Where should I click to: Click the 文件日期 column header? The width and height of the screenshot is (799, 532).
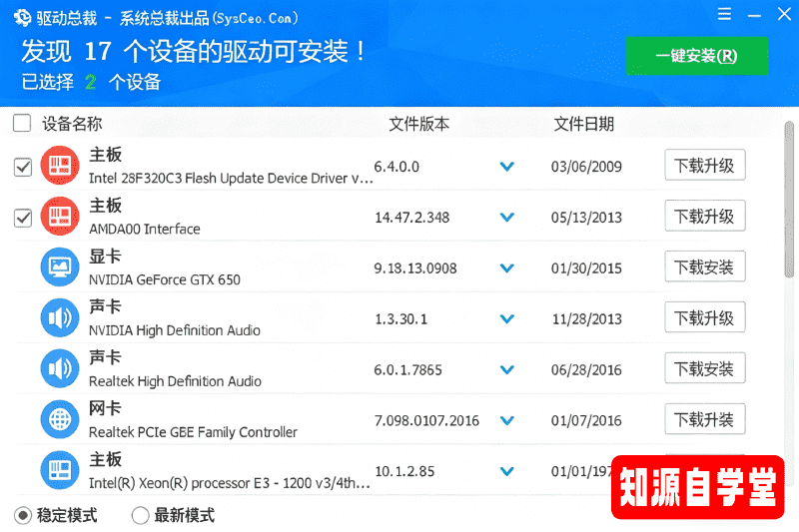(x=584, y=124)
